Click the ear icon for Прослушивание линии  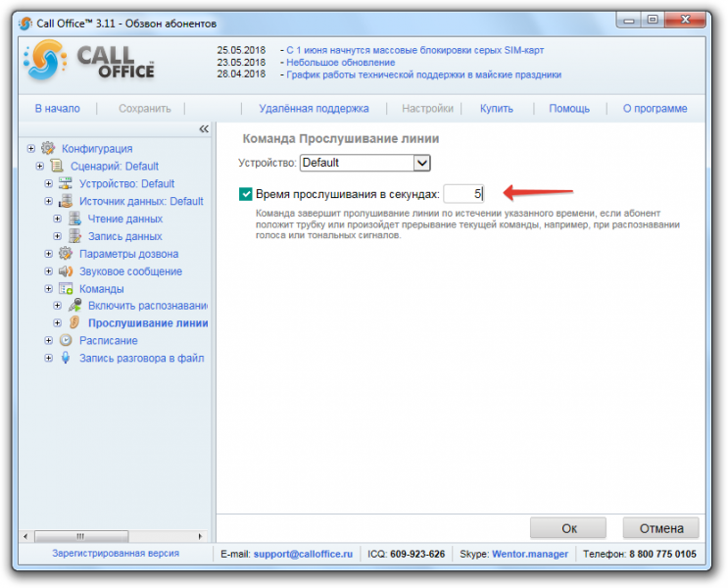(x=74, y=322)
